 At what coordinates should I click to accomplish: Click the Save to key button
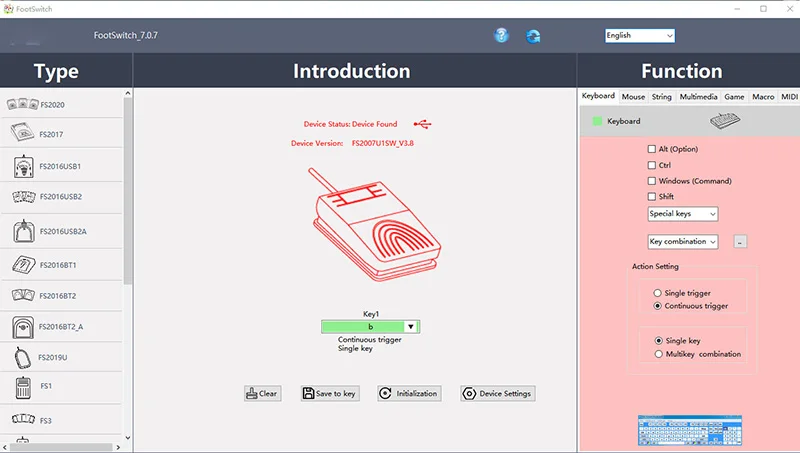coord(330,394)
